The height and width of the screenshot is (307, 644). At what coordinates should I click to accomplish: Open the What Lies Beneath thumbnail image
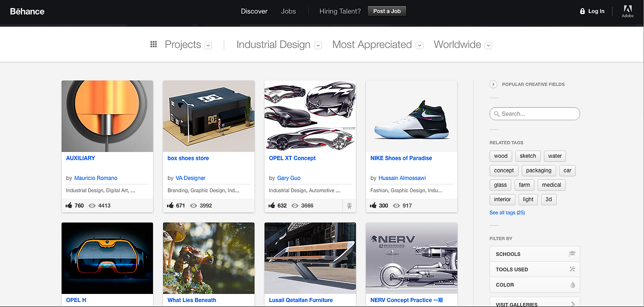coord(209,258)
